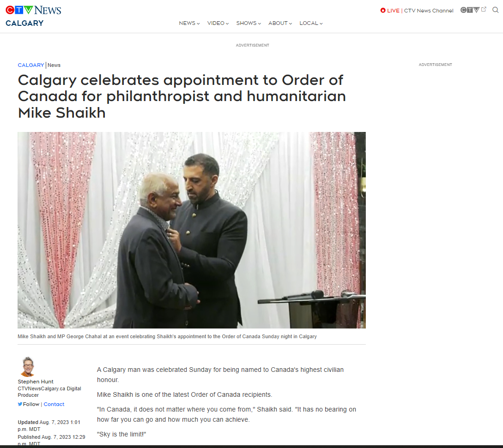Click the CTV News logo

[33, 10]
